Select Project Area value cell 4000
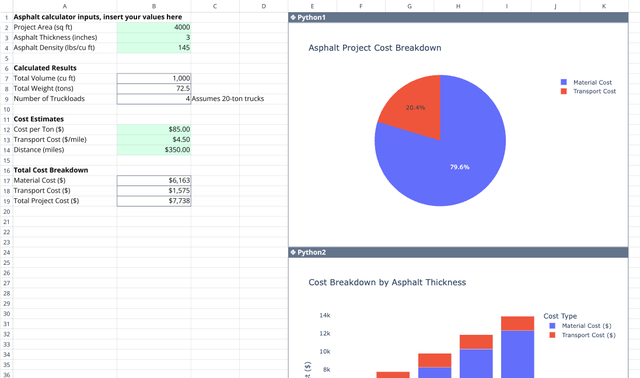This screenshot has width=640, height=378. coord(154,27)
